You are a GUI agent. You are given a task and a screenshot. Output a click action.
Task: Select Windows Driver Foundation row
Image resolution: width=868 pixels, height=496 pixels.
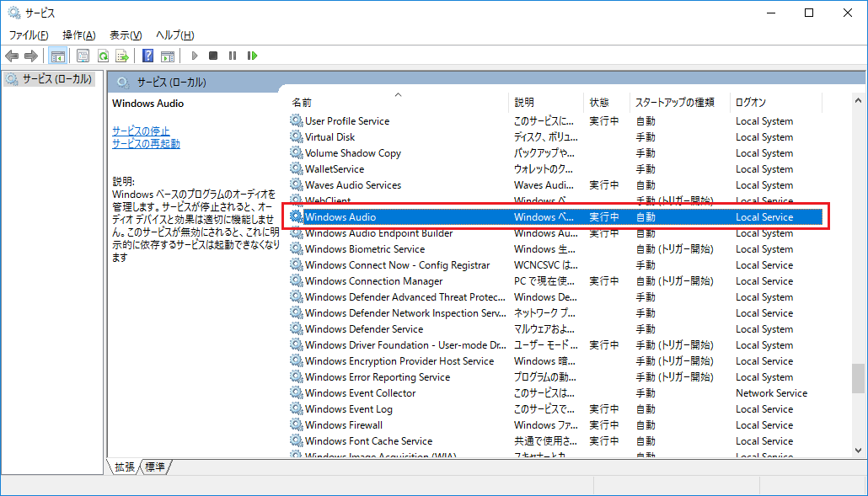pos(555,344)
